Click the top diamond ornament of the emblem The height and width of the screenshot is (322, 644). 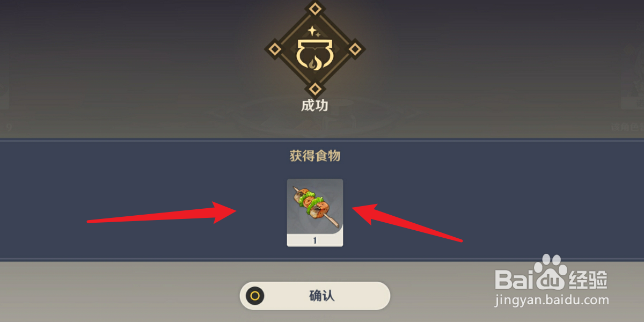click(x=315, y=9)
